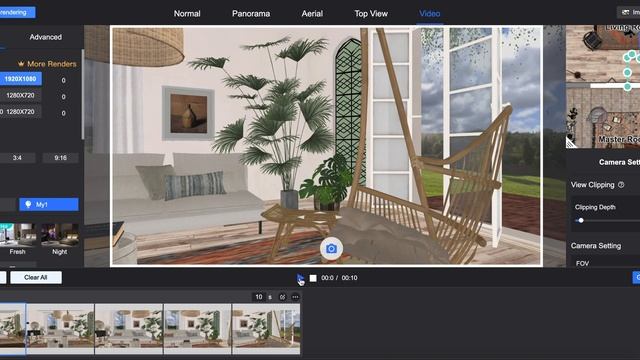
Task: Pick the Night lighting thumbnail
Action: coord(60,235)
